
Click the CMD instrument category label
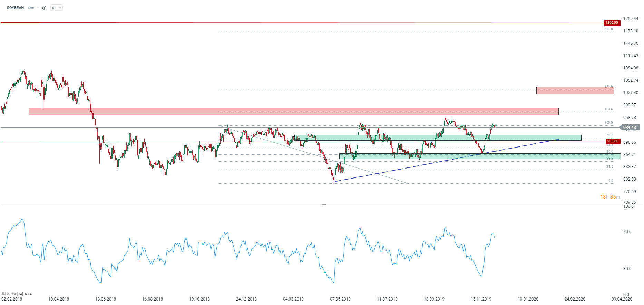pos(31,8)
